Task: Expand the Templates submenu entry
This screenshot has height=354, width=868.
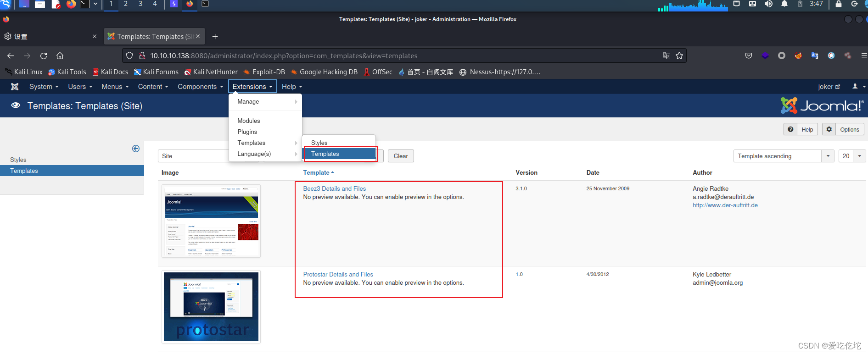Action: [265, 143]
